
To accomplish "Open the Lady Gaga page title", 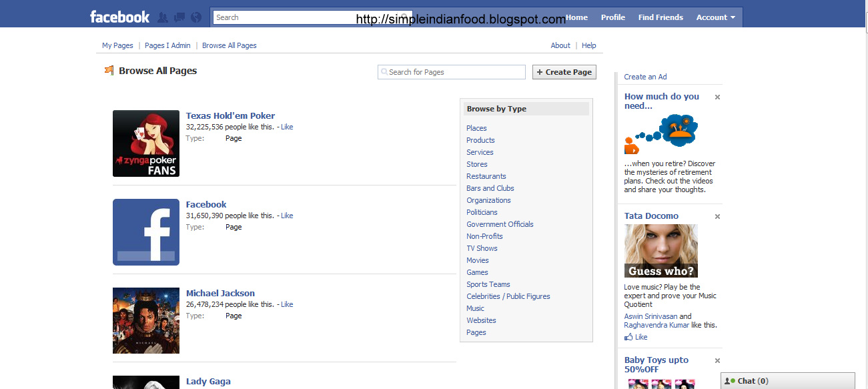I will 208,382.
